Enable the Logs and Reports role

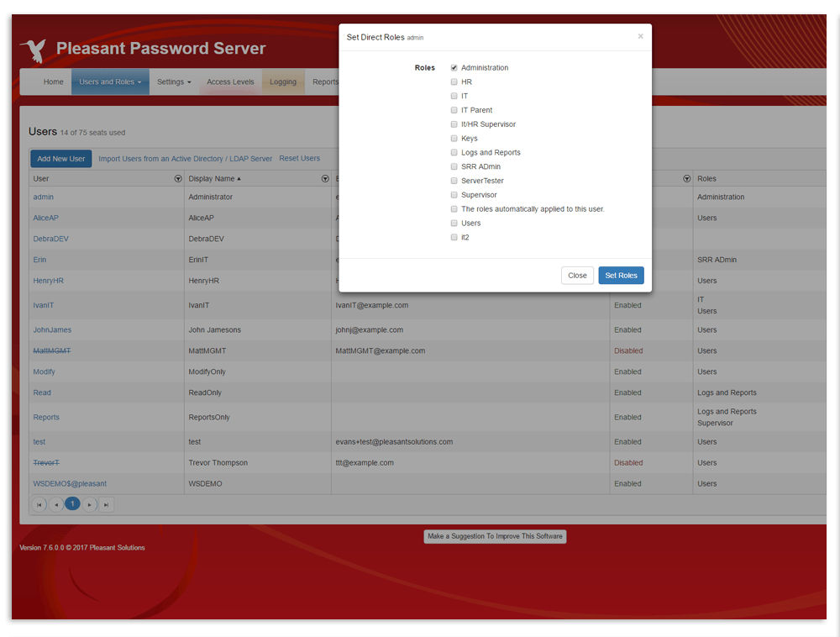[454, 153]
